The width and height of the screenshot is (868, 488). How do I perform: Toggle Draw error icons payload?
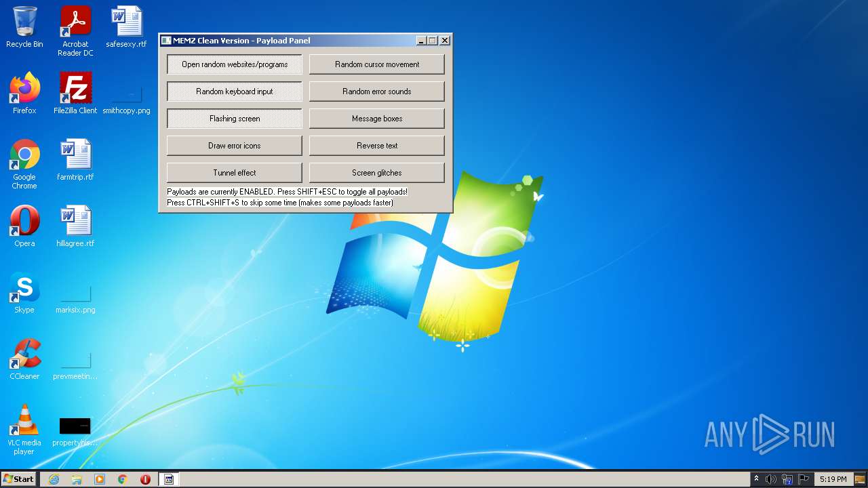pos(235,146)
